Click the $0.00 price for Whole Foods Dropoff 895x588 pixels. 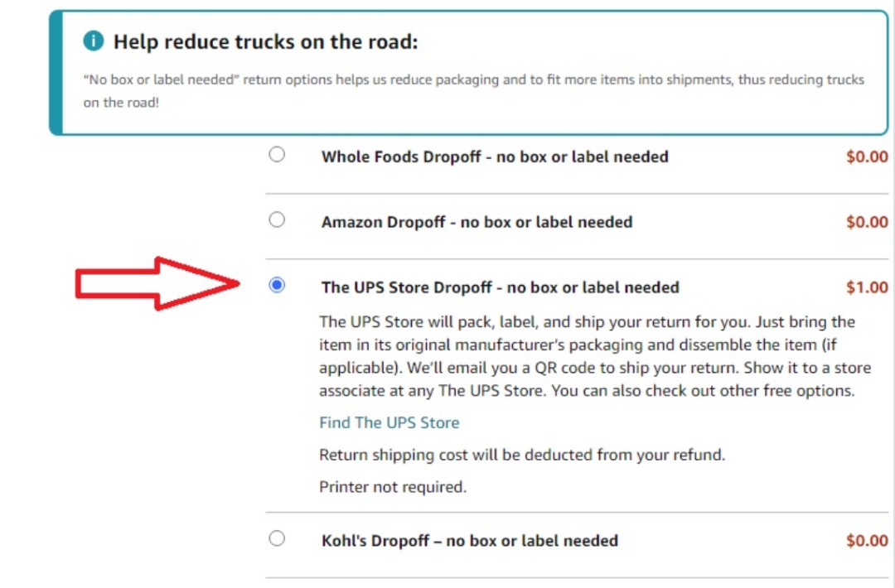(866, 157)
